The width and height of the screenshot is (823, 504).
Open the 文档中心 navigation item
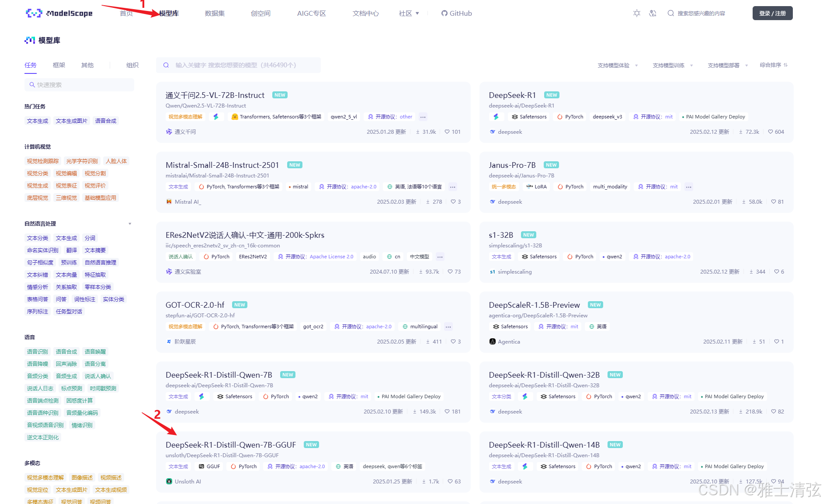[366, 13]
